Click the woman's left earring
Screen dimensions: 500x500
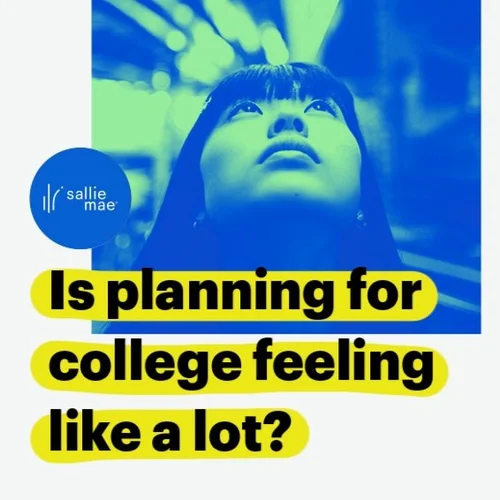361,217
